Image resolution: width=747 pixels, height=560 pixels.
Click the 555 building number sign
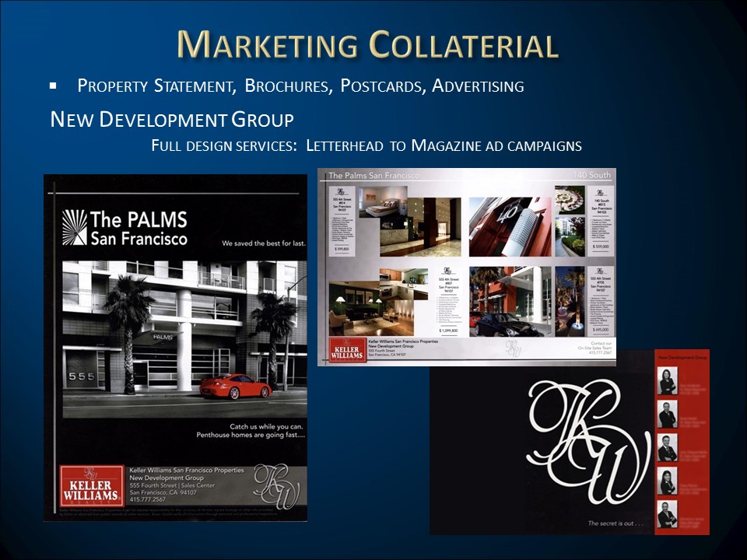tap(82, 376)
